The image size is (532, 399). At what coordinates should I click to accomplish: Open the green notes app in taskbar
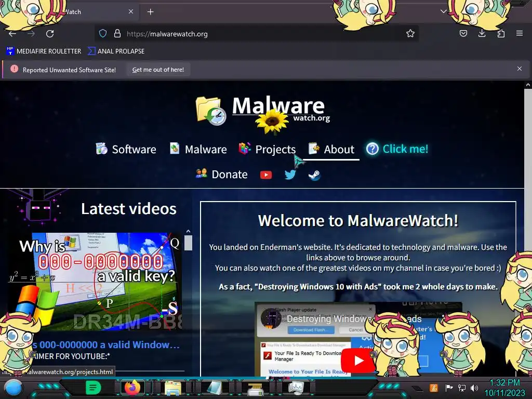coord(94,388)
